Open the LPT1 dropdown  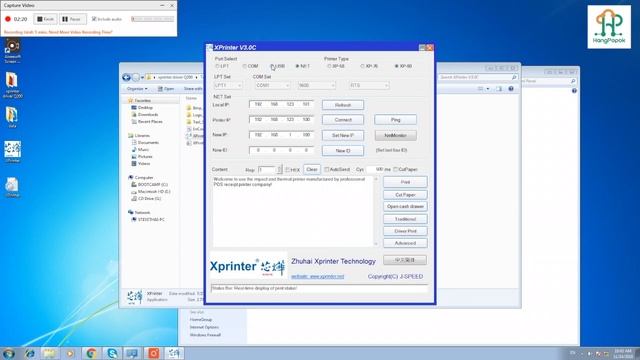click(228, 85)
